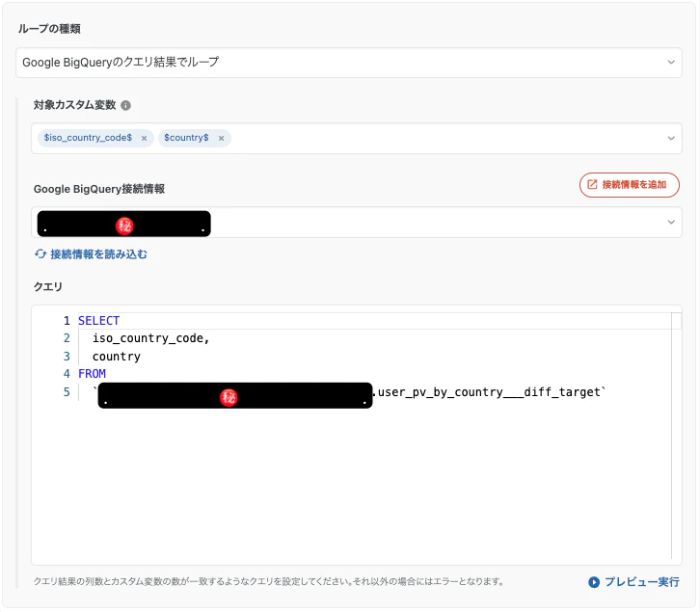Remove the $iso_country_code$ variable tag
The image size is (700, 612).
click(x=145, y=139)
